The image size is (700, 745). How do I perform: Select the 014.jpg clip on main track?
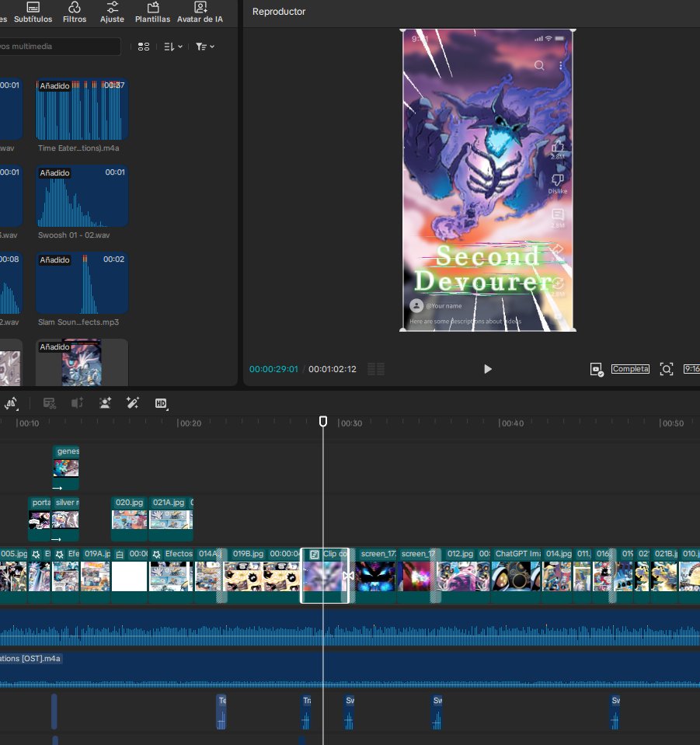[x=557, y=576]
